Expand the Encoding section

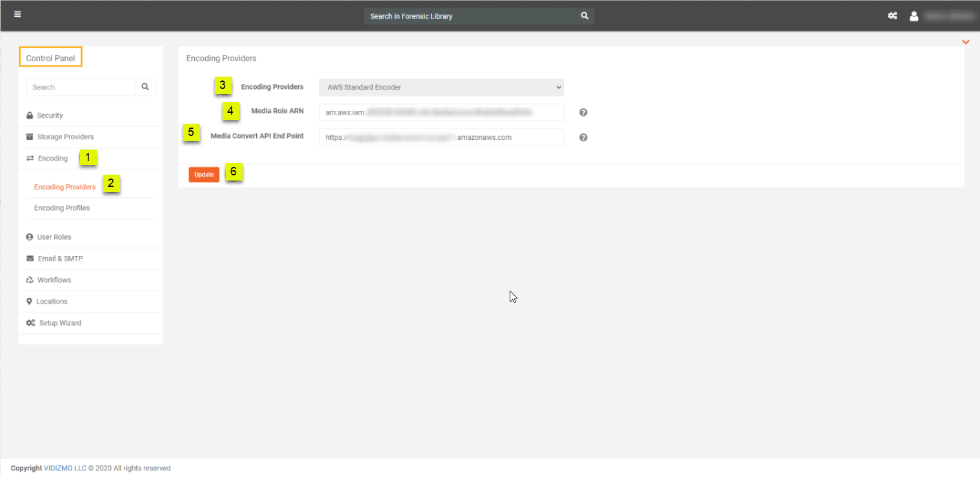pyautogui.click(x=52, y=158)
